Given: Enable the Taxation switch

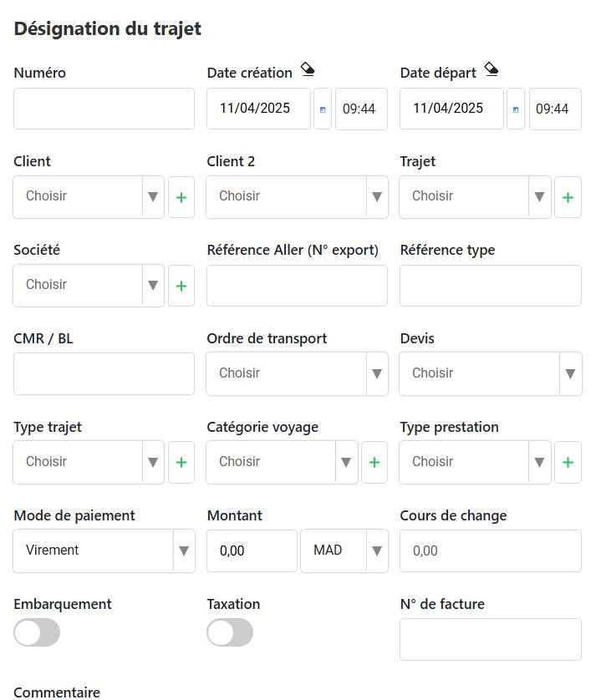Looking at the screenshot, I should tap(230, 632).
